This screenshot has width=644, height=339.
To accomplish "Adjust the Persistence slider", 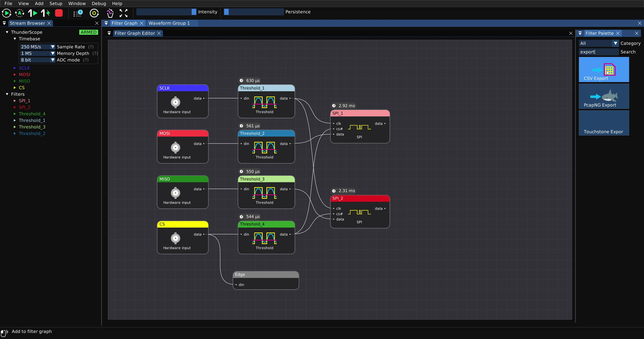I will point(254,12).
